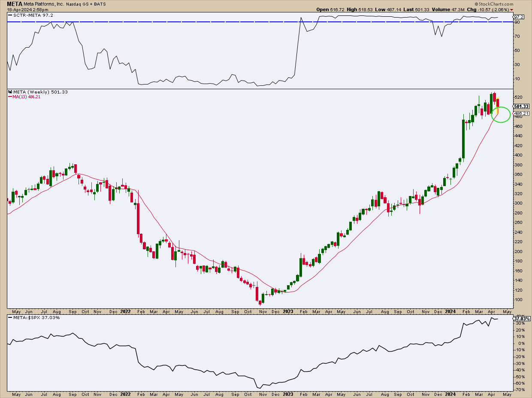Click the -40% relative strength axis label

click(520, 370)
